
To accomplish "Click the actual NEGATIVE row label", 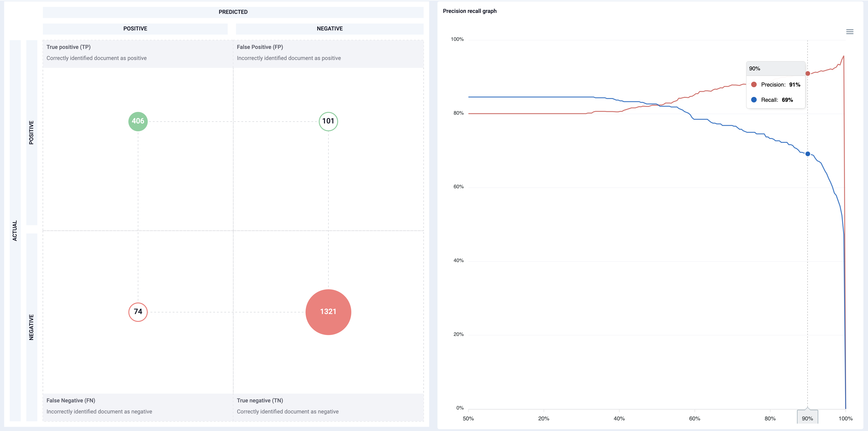I will [x=31, y=327].
